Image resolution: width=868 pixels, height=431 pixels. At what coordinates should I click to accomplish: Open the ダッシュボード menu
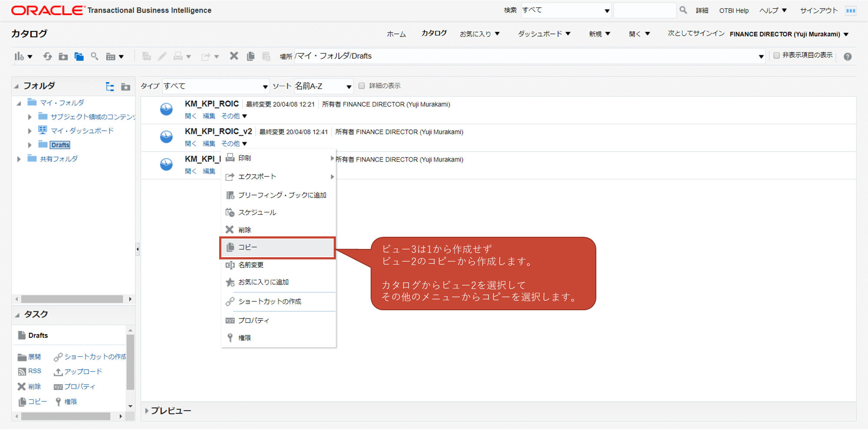pos(544,34)
